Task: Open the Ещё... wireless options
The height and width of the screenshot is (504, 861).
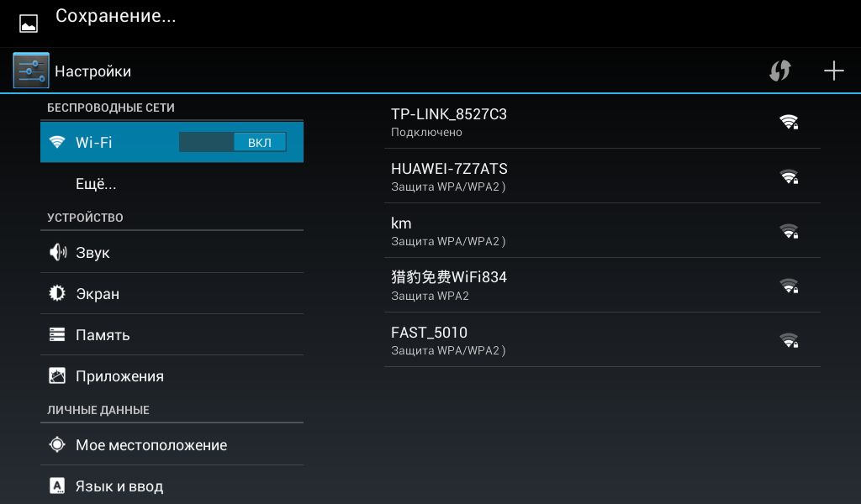Action: [172, 183]
